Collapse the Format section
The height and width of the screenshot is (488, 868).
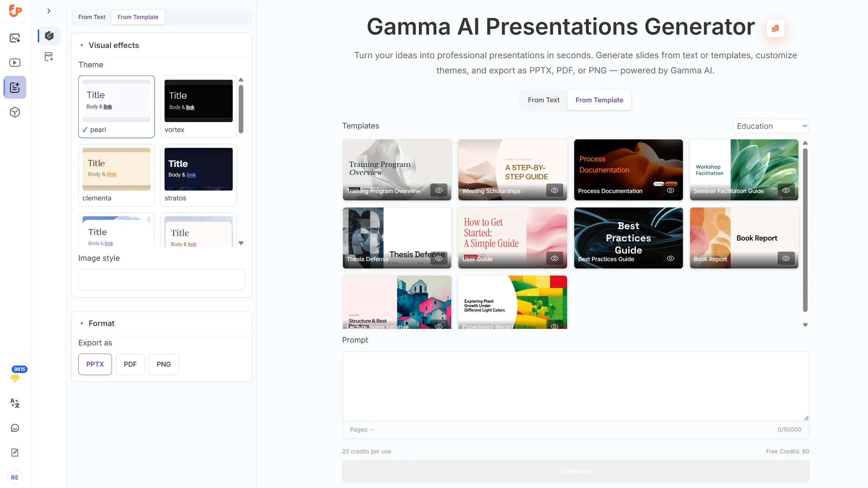pos(82,323)
